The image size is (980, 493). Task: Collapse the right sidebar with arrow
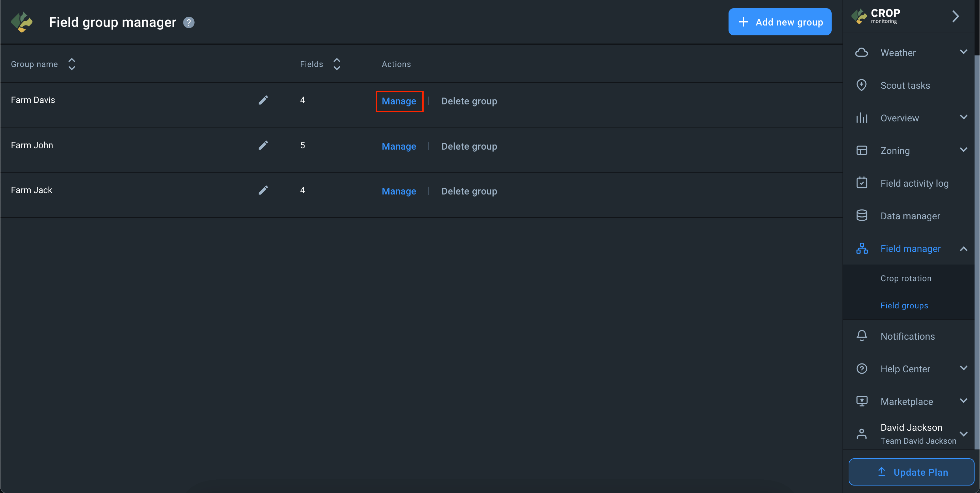(x=955, y=16)
